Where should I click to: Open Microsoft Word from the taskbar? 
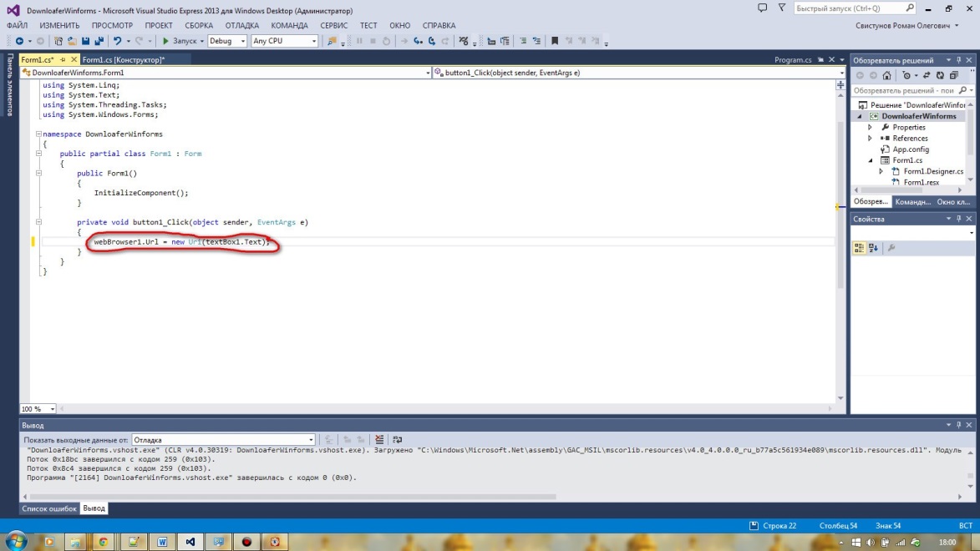[x=162, y=542]
